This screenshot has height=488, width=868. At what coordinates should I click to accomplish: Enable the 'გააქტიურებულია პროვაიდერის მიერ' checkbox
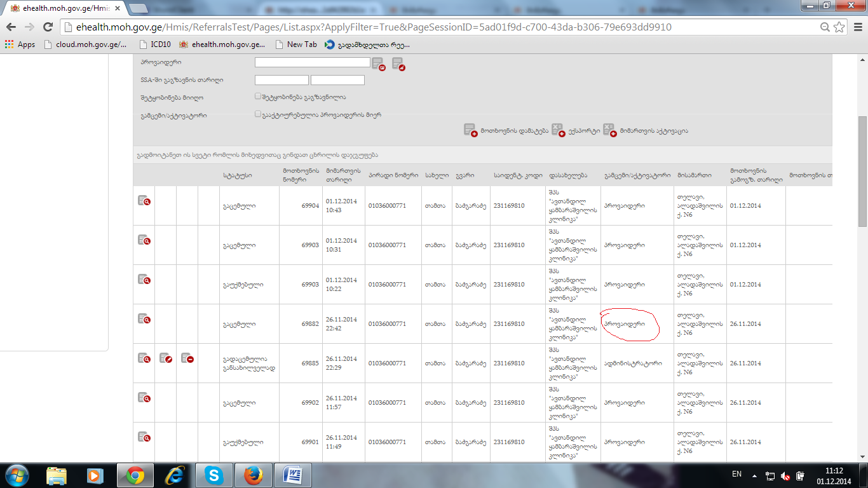pyautogui.click(x=258, y=115)
